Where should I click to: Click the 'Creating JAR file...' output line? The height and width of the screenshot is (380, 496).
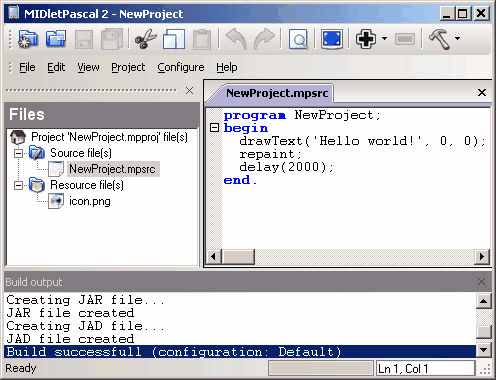pyautogui.click(x=85, y=300)
